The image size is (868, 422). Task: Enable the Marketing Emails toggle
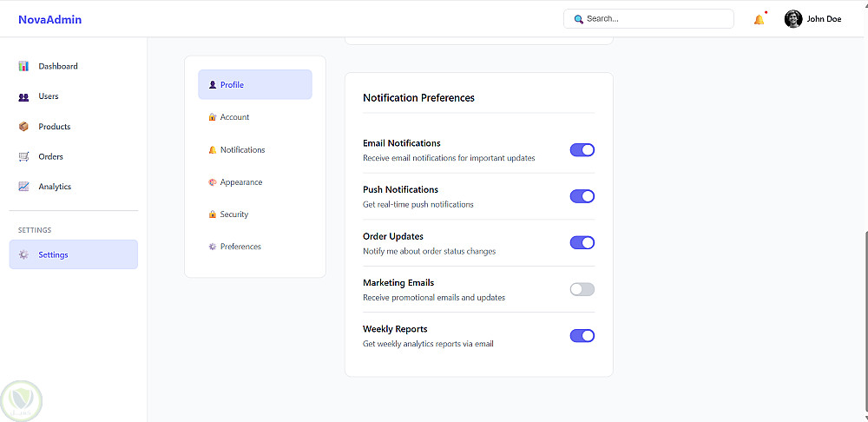pos(582,289)
